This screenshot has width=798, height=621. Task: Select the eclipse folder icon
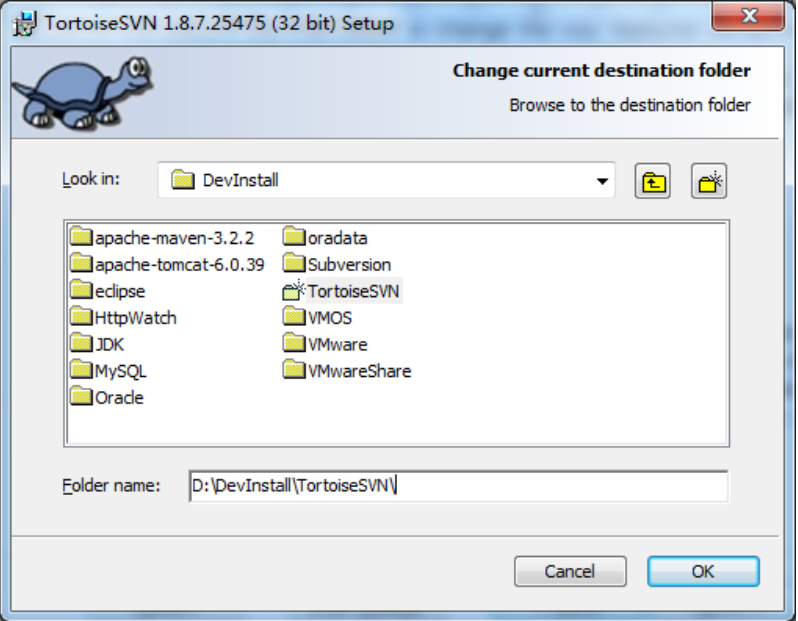point(81,289)
